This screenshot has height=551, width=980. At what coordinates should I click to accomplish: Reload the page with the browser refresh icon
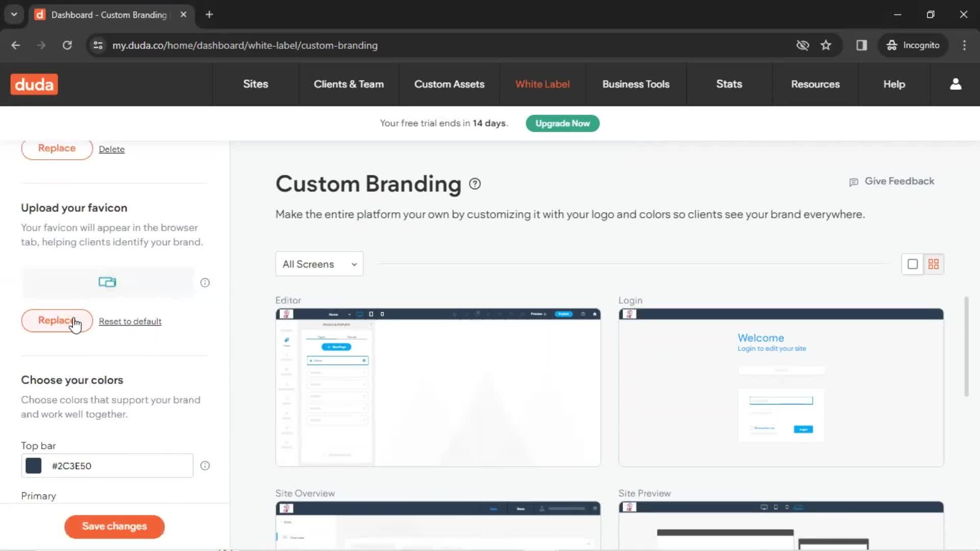(67, 45)
